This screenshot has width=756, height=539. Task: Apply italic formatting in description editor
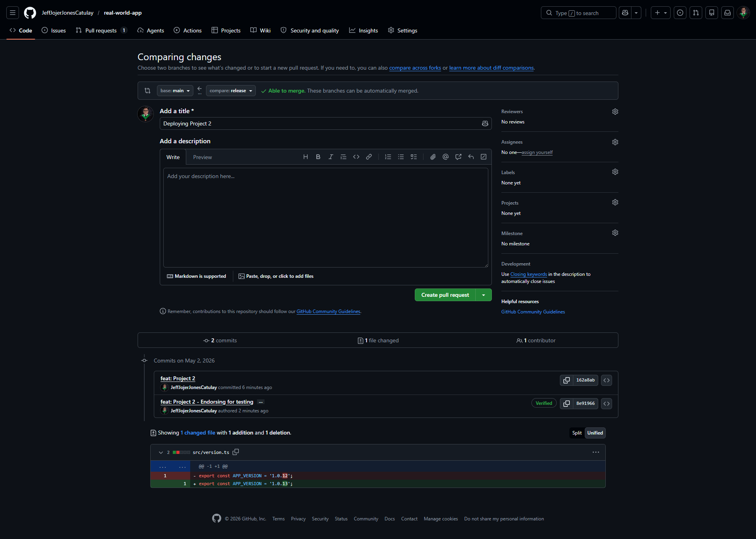click(x=331, y=157)
